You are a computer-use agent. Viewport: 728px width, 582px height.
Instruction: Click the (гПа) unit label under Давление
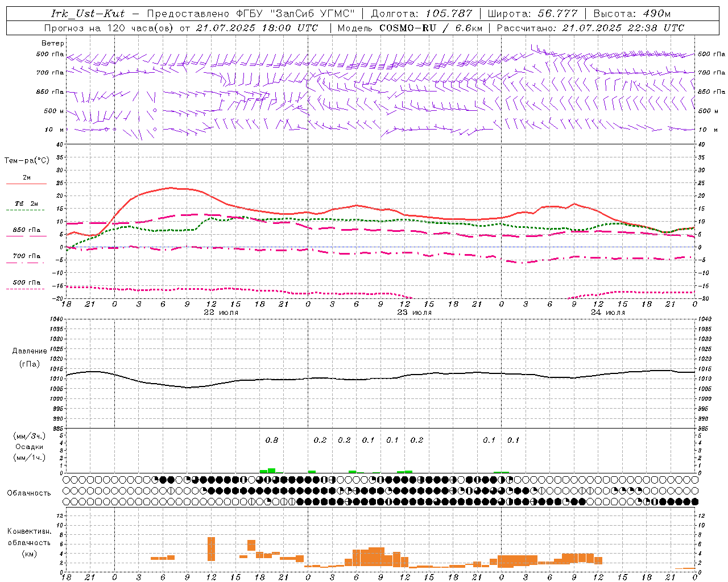pyautogui.click(x=30, y=364)
